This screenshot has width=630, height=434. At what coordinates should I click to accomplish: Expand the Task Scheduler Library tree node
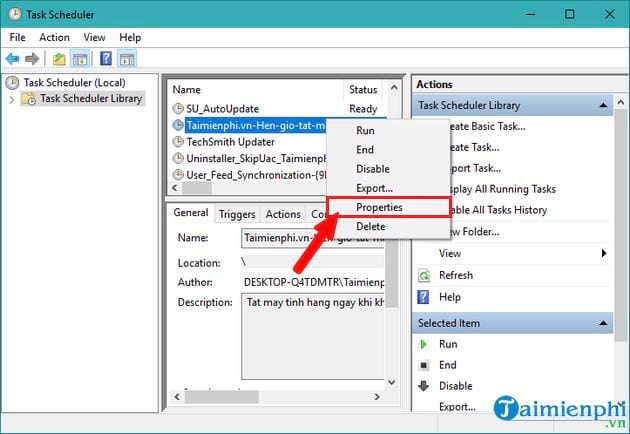(12, 99)
